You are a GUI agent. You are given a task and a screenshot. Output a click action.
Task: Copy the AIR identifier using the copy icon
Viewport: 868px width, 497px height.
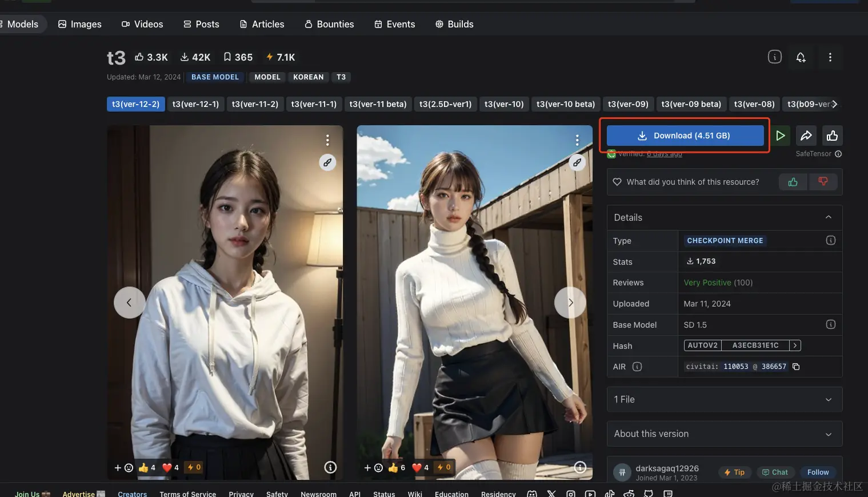click(796, 366)
